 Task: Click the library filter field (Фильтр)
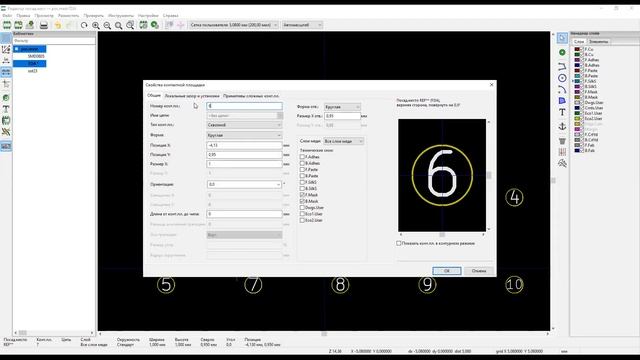pos(54,41)
